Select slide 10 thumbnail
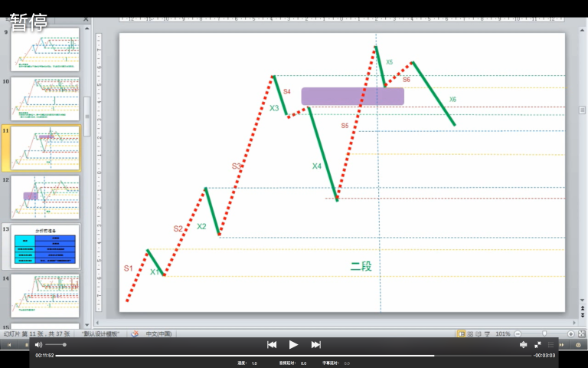The image size is (588, 368). pyautogui.click(x=45, y=99)
